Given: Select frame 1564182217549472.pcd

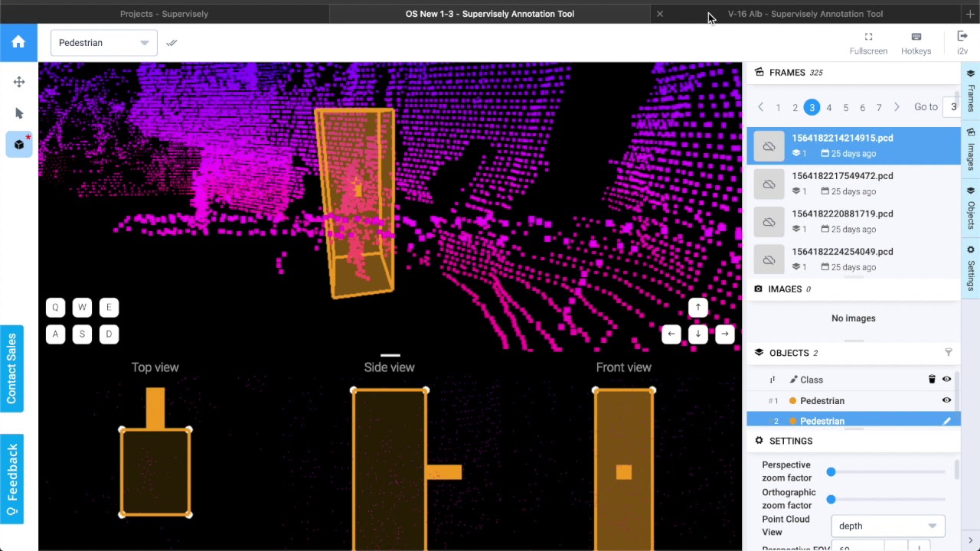Looking at the screenshot, I should 853,184.
